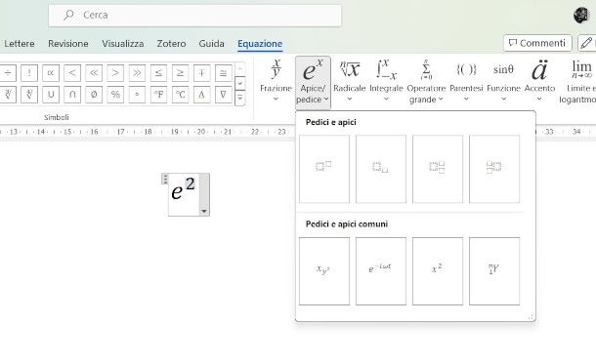Image resolution: width=596 pixels, height=364 pixels.
Task: Click the Commenti button
Action: (x=537, y=43)
